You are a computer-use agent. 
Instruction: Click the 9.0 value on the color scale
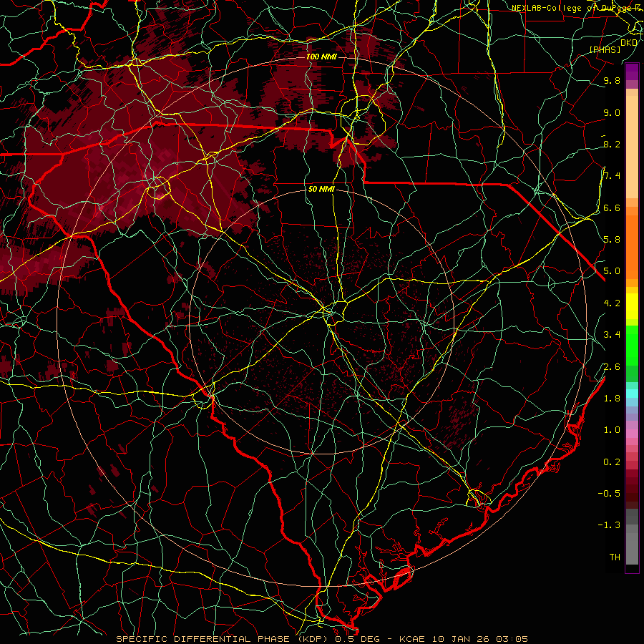point(612,113)
